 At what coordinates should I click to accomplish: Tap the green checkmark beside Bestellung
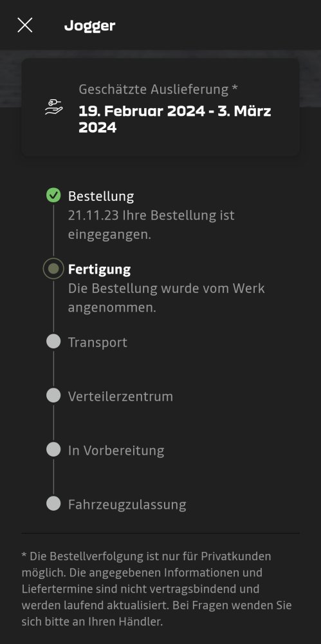[53, 196]
